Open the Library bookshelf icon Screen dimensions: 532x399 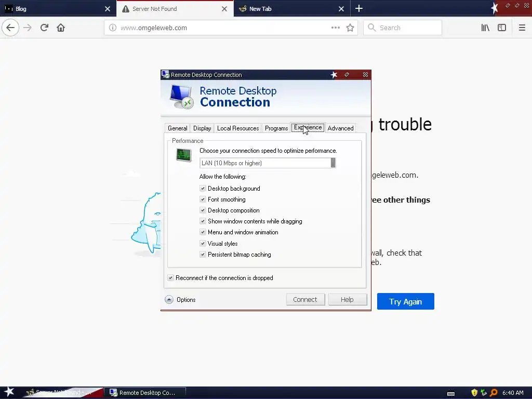pos(485,28)
